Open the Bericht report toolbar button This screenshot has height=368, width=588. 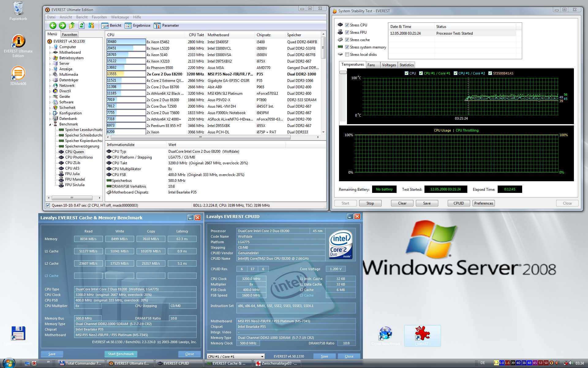point(111,25)
